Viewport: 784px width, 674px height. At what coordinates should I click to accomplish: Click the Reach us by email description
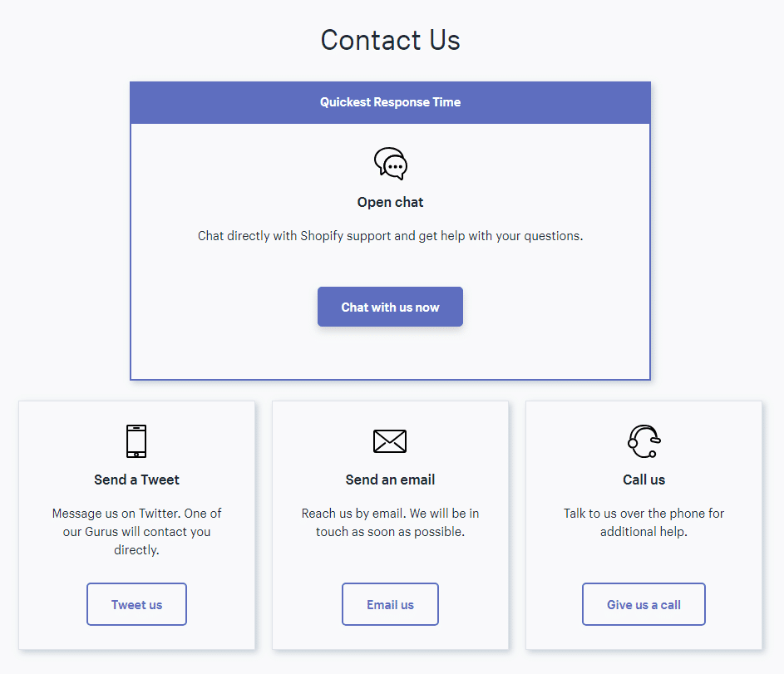(x=390, y=523)
